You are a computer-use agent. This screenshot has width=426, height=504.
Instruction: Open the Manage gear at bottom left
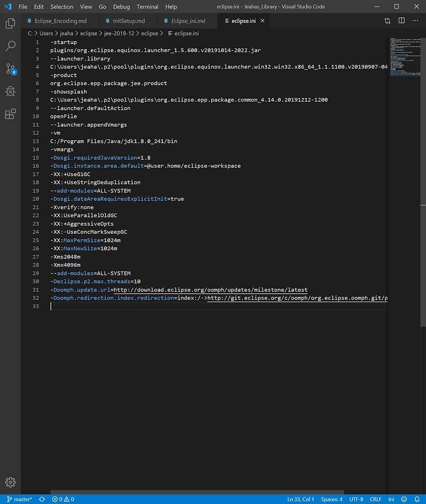[x=10, y=482]
